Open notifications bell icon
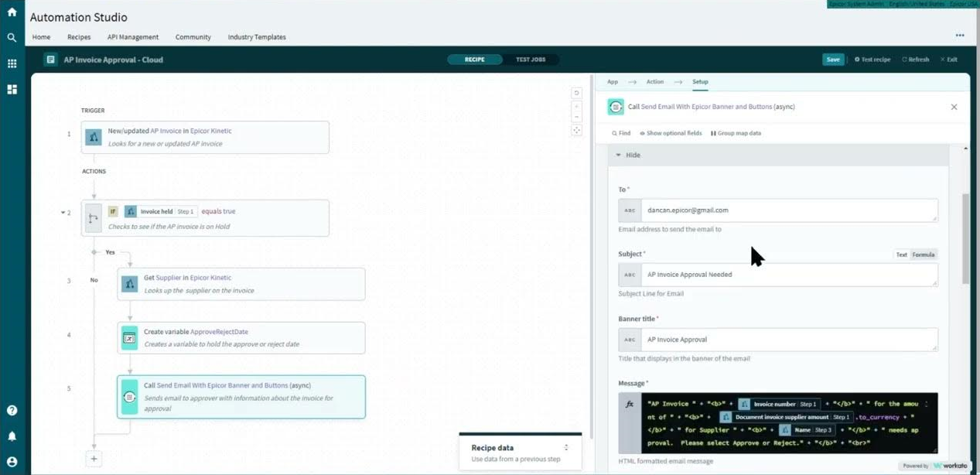 [12, 436]
